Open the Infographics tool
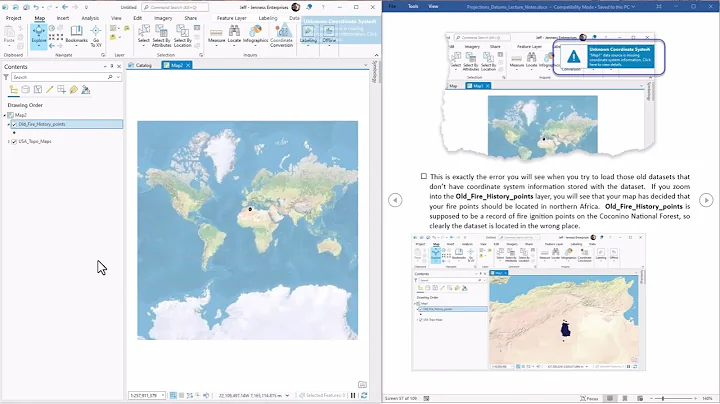720x404 pixels. pos(255,34)
